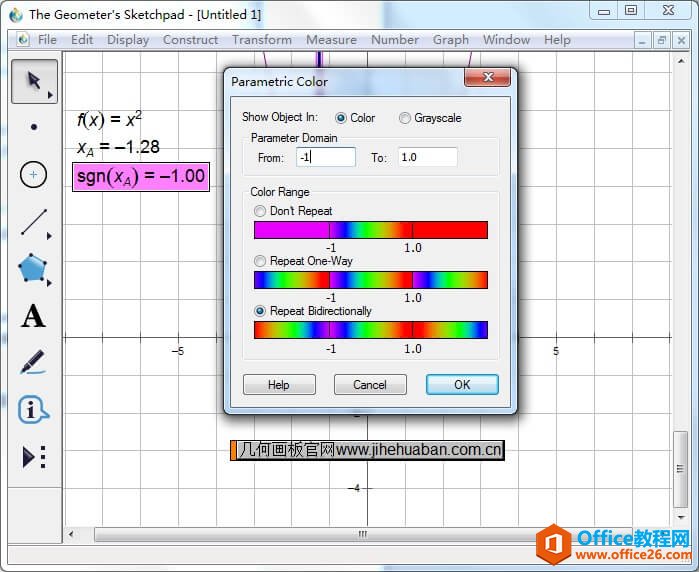
Task: Click the Repeat Bidirectionally color bar
Action: [371, 330]
